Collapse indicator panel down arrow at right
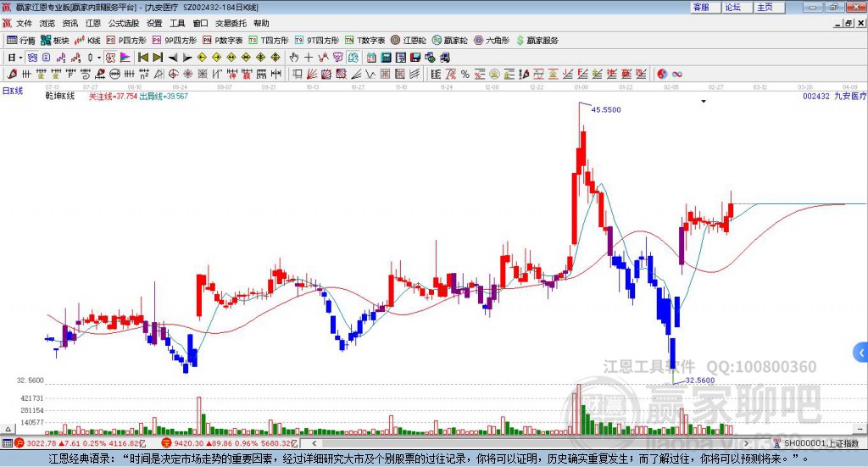The height and width of the screenshot is (467, 868). [x=861, y=430]
